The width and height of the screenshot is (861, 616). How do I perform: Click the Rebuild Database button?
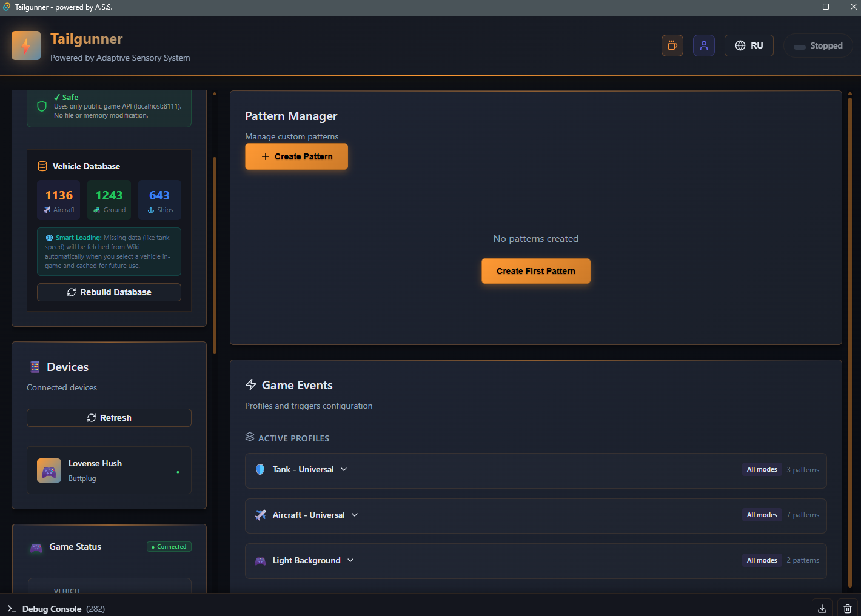pyautogui.click(x=109, y=292)
